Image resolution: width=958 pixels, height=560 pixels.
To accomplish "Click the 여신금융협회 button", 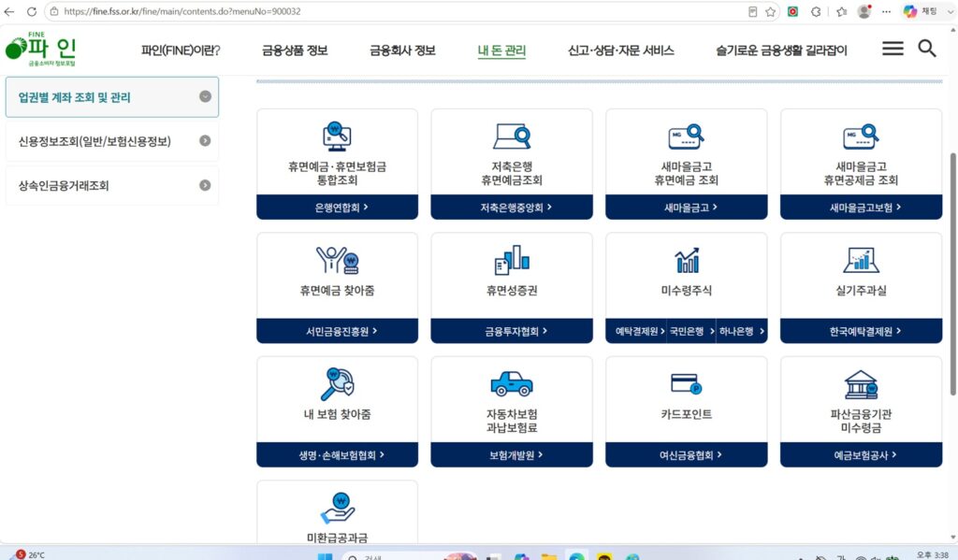I will [686, 455].
